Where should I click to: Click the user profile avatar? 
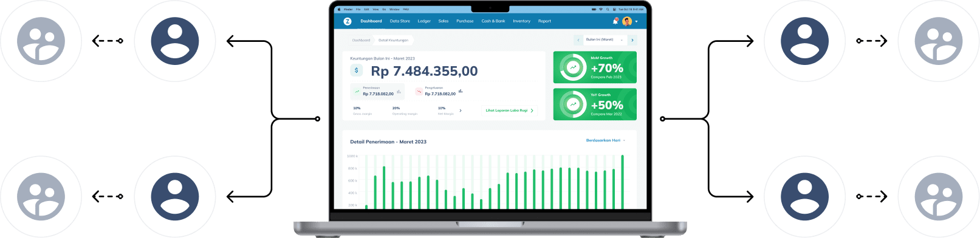pyautogui.click(x=627, y=21)
